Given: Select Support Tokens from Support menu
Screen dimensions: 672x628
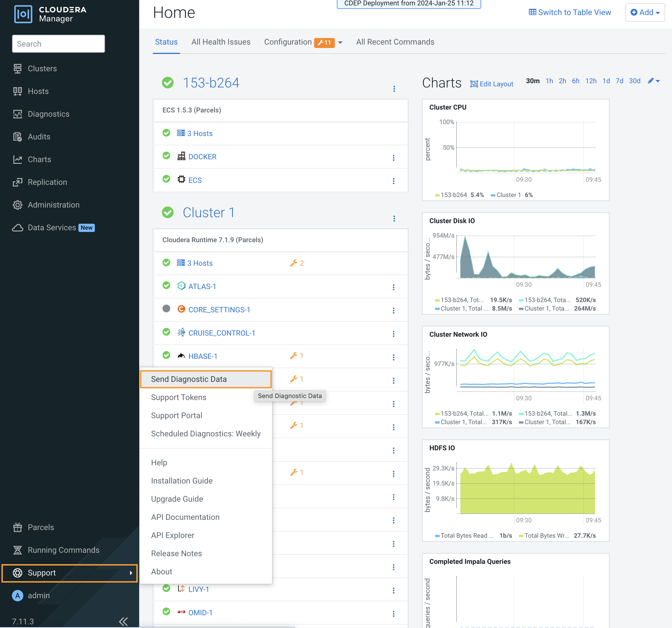Looking at the screenshot, I should click(x=178, y=397).
